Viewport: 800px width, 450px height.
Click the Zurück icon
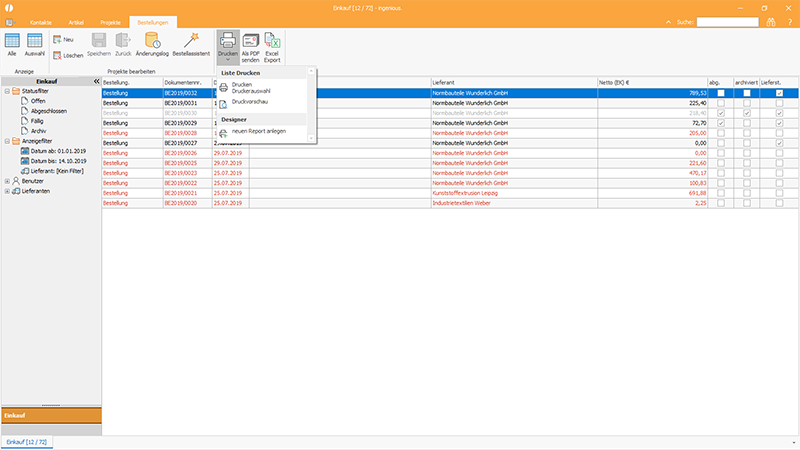(x=123, y=44)
